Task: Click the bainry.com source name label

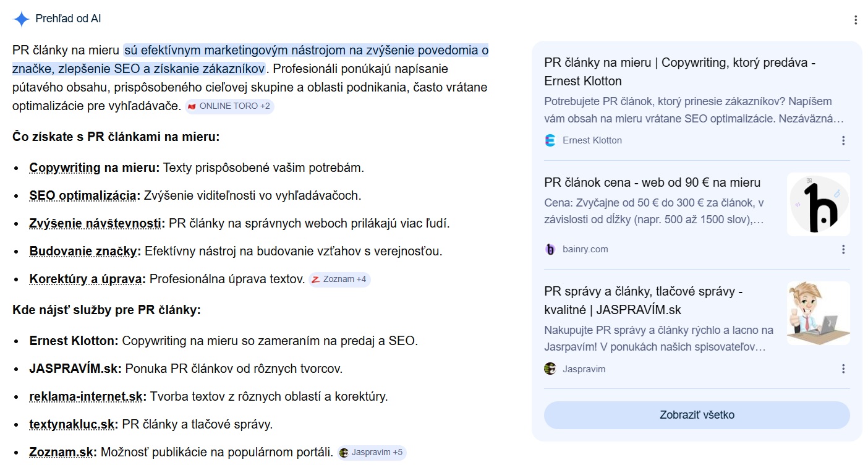Action: (x=585, y=249)
